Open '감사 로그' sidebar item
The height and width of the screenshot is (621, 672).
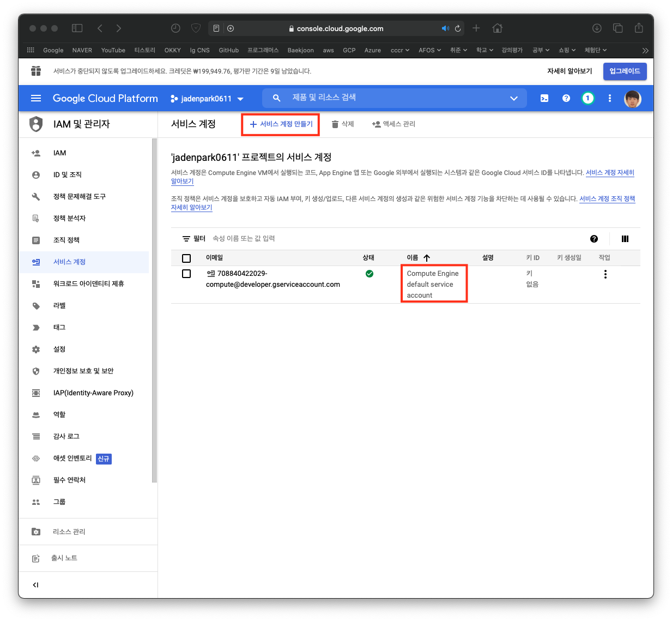click(84, 437)
